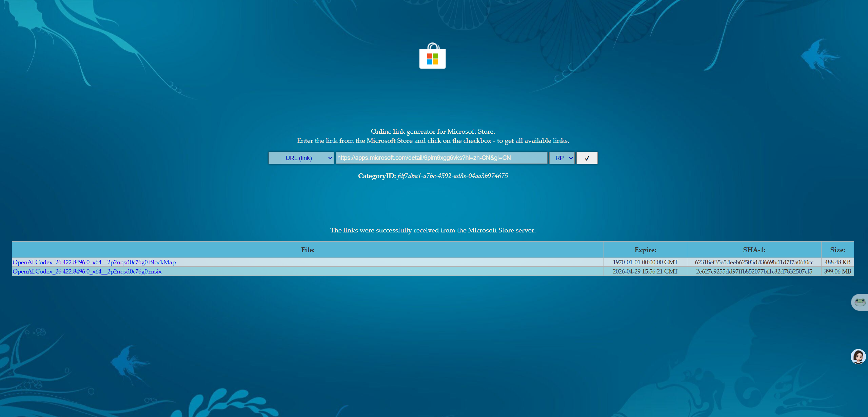Click the Expire column header
The image size is (868, 417).
pos(645,250)
